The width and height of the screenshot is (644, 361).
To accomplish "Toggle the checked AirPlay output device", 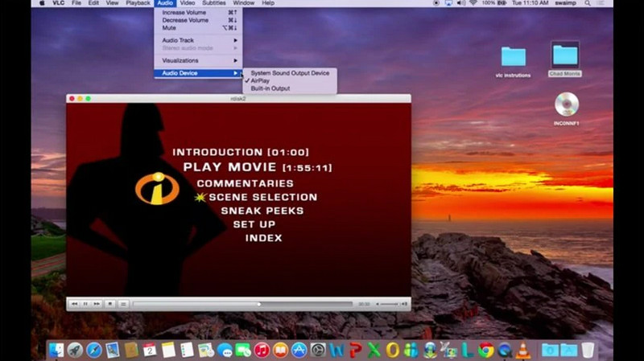I will coord(290,81).
